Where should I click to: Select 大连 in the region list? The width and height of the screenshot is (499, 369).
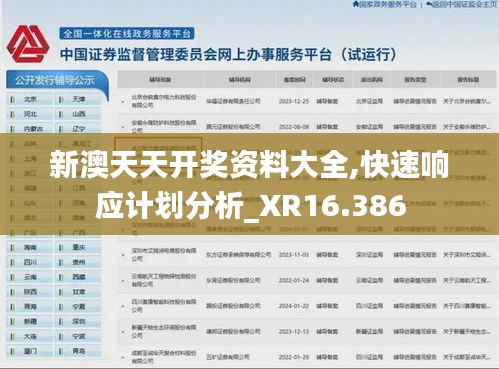[30, 337]
